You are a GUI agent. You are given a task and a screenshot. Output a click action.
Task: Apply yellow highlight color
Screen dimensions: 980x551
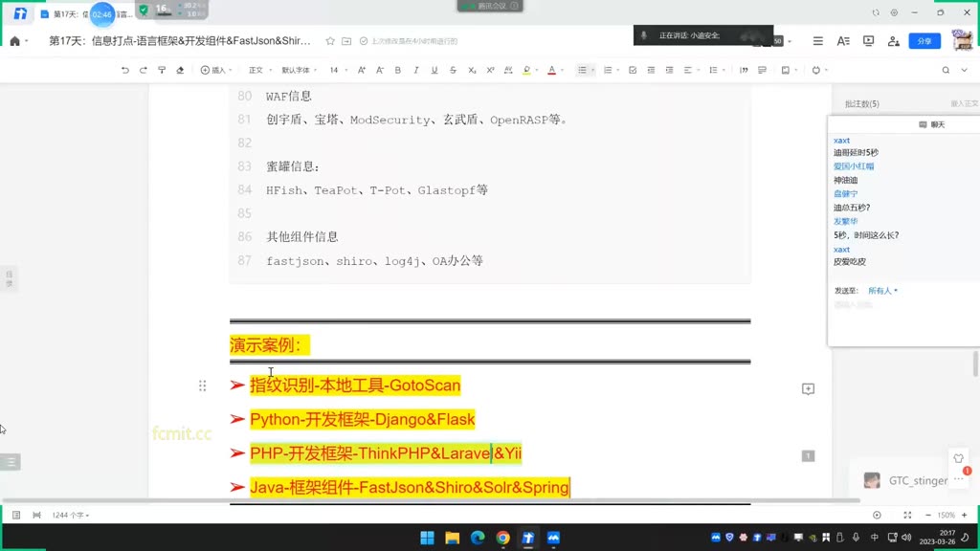(527, 70)
